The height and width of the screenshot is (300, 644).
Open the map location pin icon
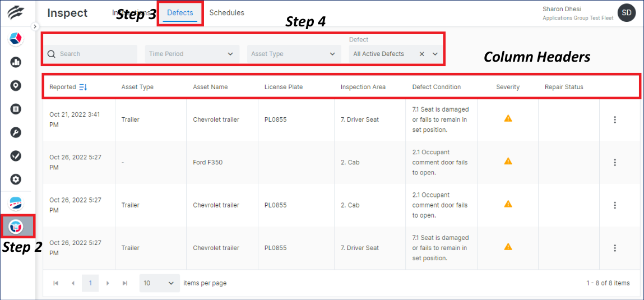click(16, 86)
